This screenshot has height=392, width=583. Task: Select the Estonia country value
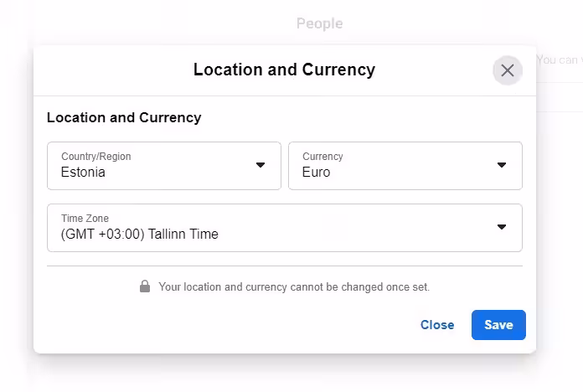(x=83, y=173)
